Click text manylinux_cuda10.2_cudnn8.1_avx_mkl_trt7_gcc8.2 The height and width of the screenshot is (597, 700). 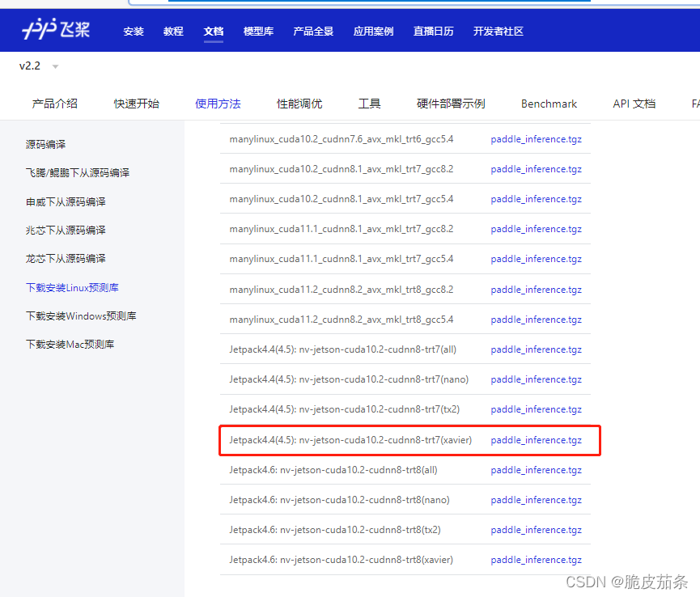pos(342,169)
